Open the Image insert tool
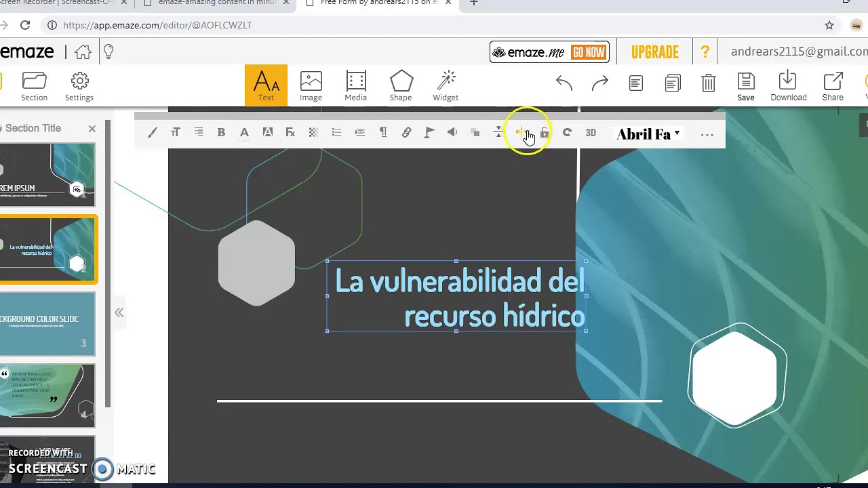 pyautogui.click(x=311, y=86)
